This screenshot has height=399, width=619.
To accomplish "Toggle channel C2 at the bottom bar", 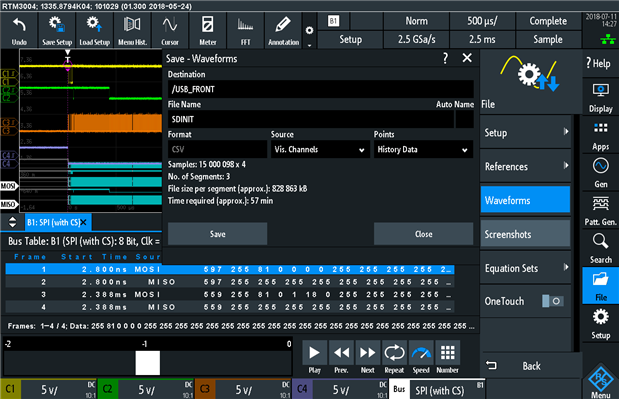I will pos(146,390).
